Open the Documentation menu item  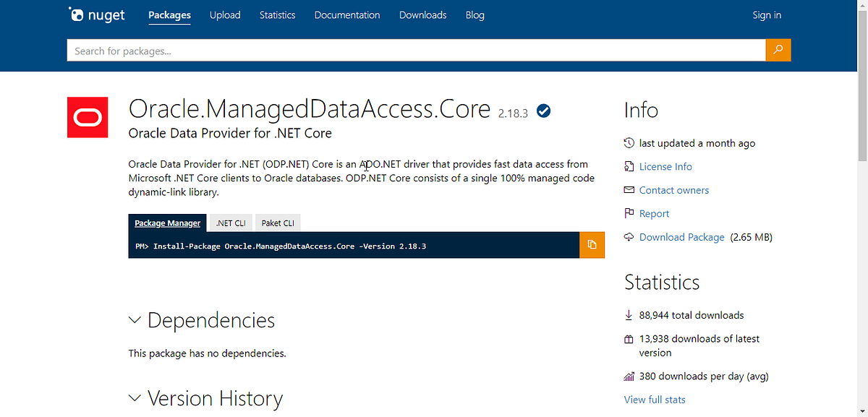tap(346, 14)
